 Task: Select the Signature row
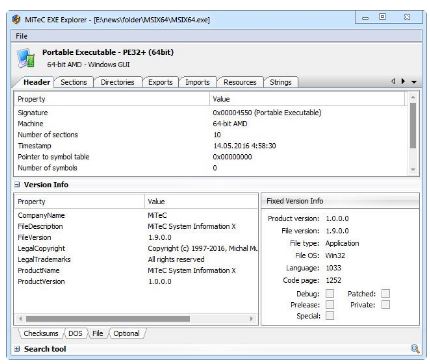[x=211, y=113]
